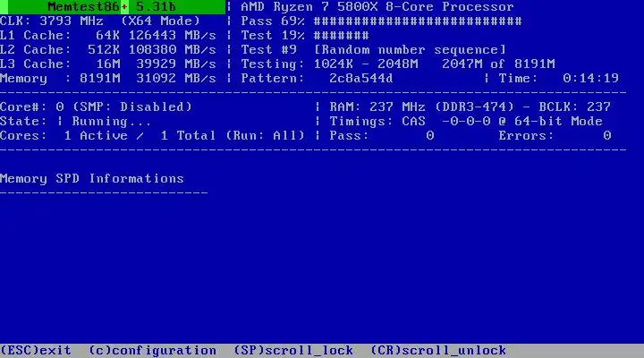This screenshot has height=358, width=644.
Task: Click the (ESC)exit option
Action: (x=36, y=350)
